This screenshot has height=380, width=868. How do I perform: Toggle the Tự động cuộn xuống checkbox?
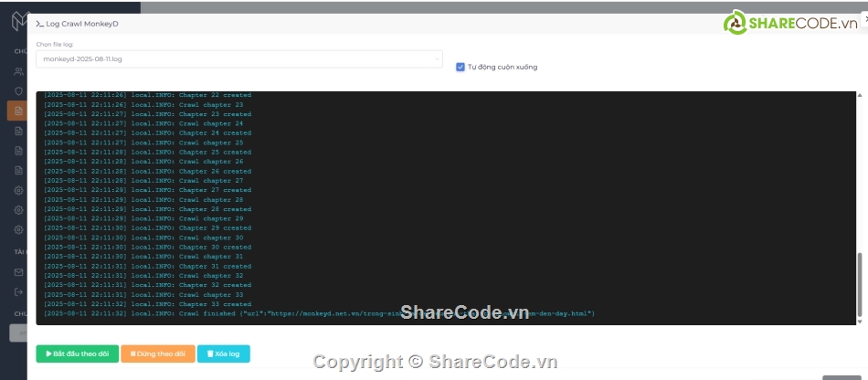(460, 67)
